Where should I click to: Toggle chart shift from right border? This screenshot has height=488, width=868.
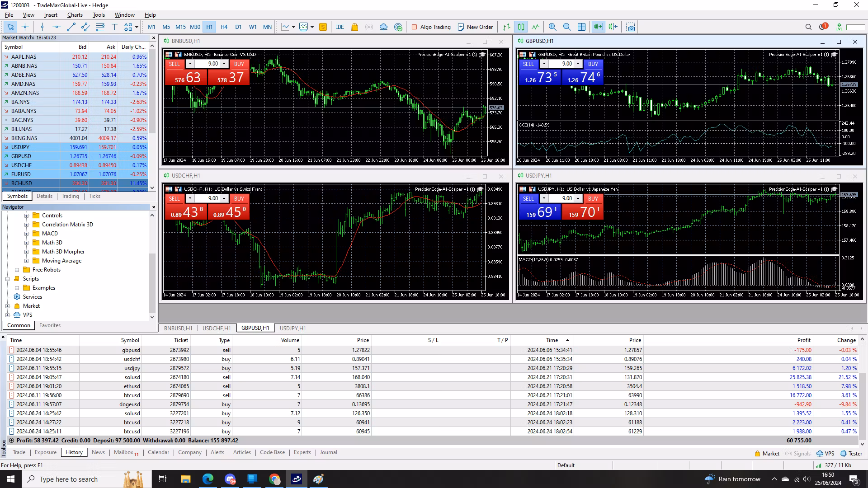613,27
